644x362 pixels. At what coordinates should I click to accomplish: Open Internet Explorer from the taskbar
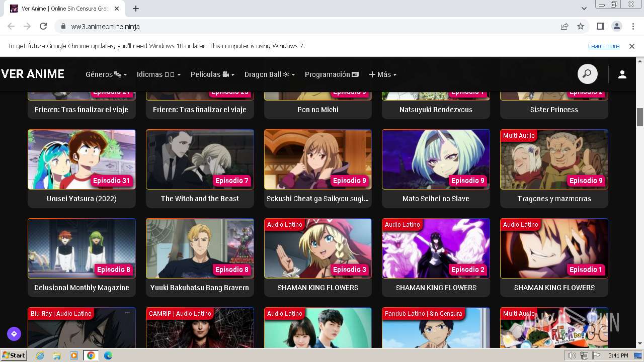(40, 355)
